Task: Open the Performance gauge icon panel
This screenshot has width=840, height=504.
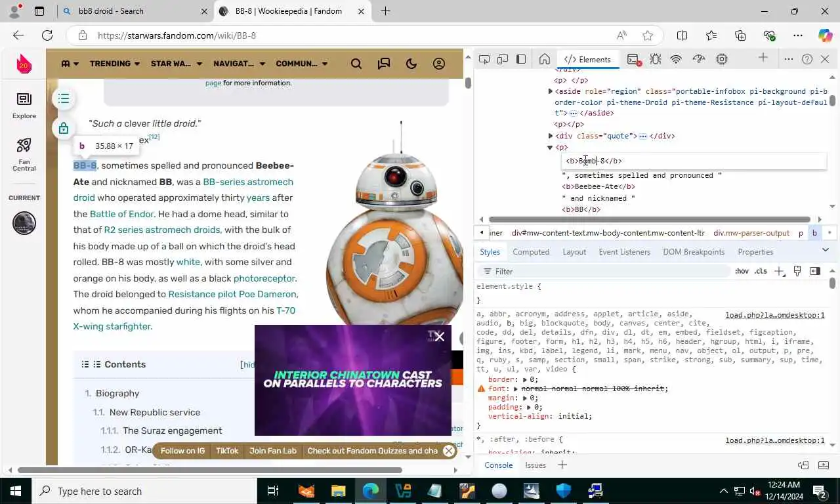Action: tap(699, 59)
